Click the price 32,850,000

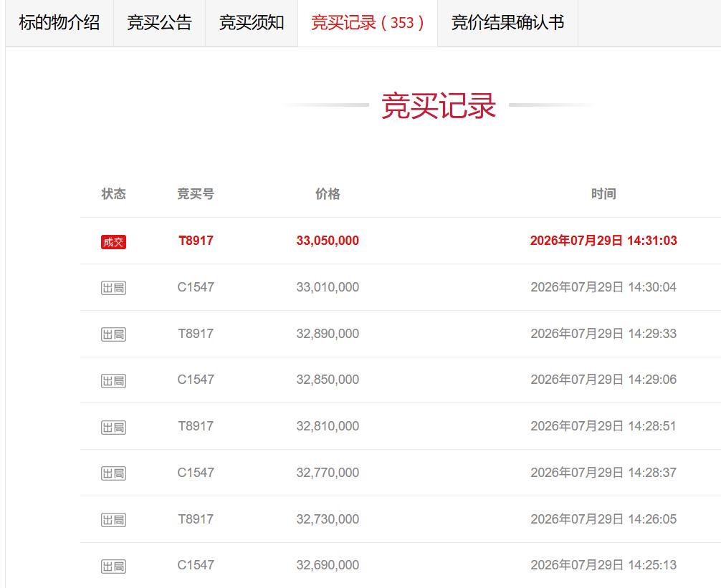328,380
